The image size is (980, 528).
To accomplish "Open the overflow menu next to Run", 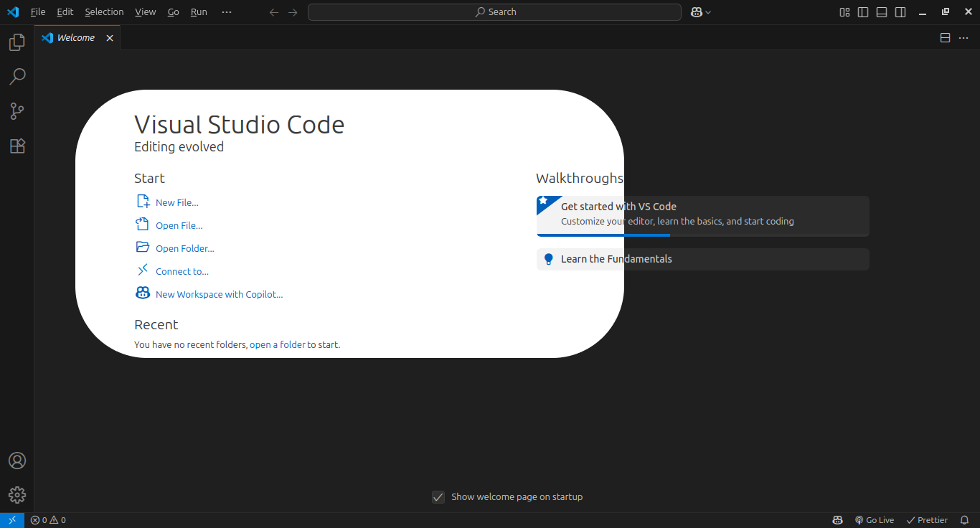I will coord(226,11).
